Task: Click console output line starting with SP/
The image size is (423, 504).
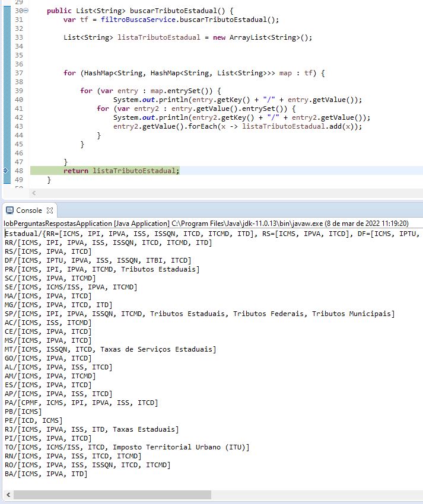Action: click(199, 314)
